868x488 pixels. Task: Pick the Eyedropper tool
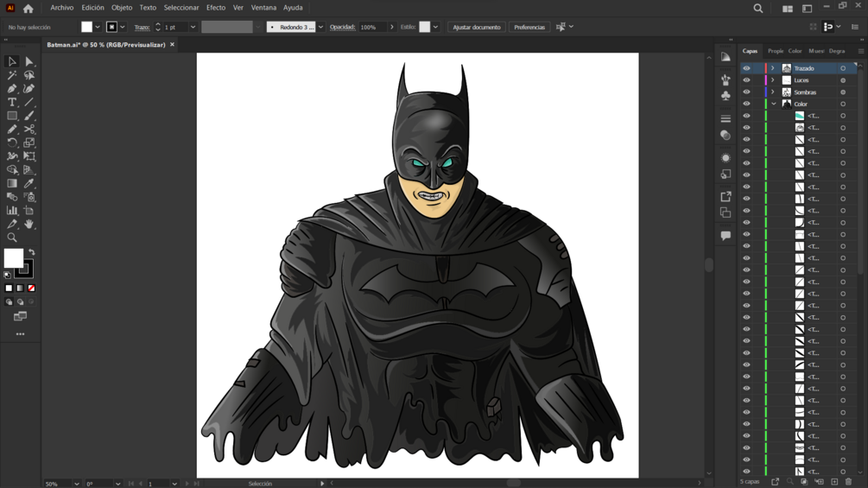coord(29,183)
